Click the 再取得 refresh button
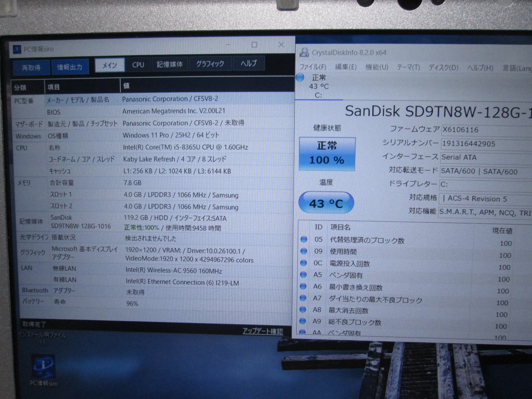Image resolution: width=532 pixels, height=399 pixels. (31, 67)
